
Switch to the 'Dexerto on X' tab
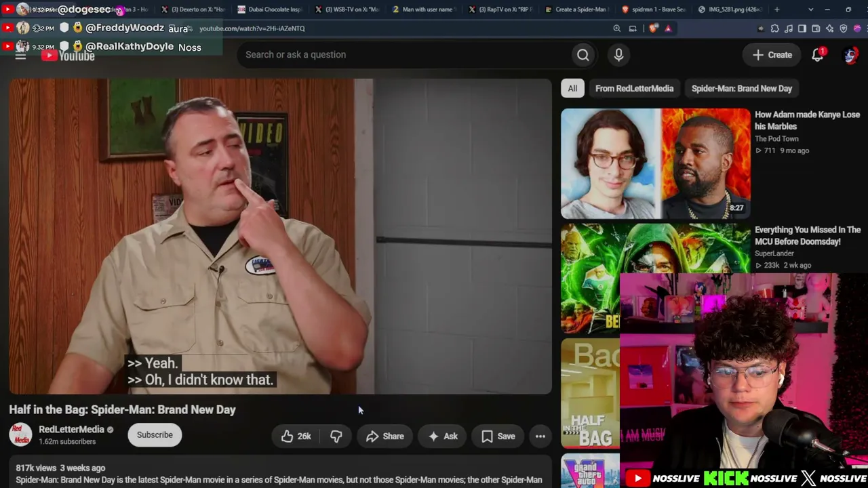tap(193, 9)
